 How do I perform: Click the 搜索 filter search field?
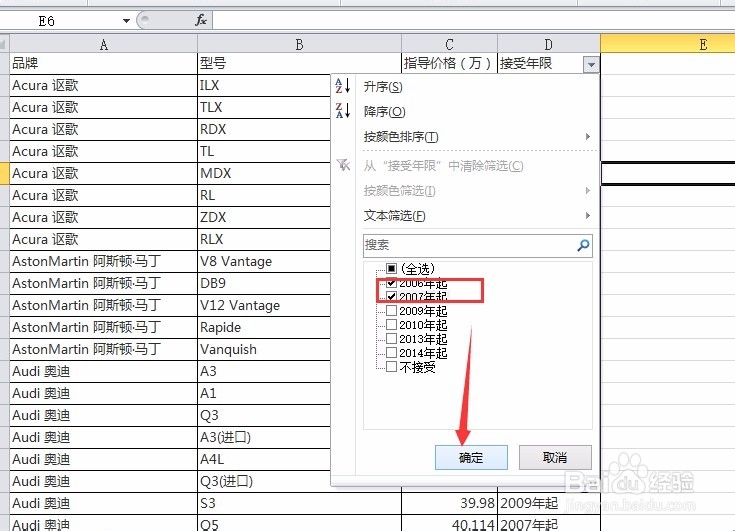tap(469, 245)
